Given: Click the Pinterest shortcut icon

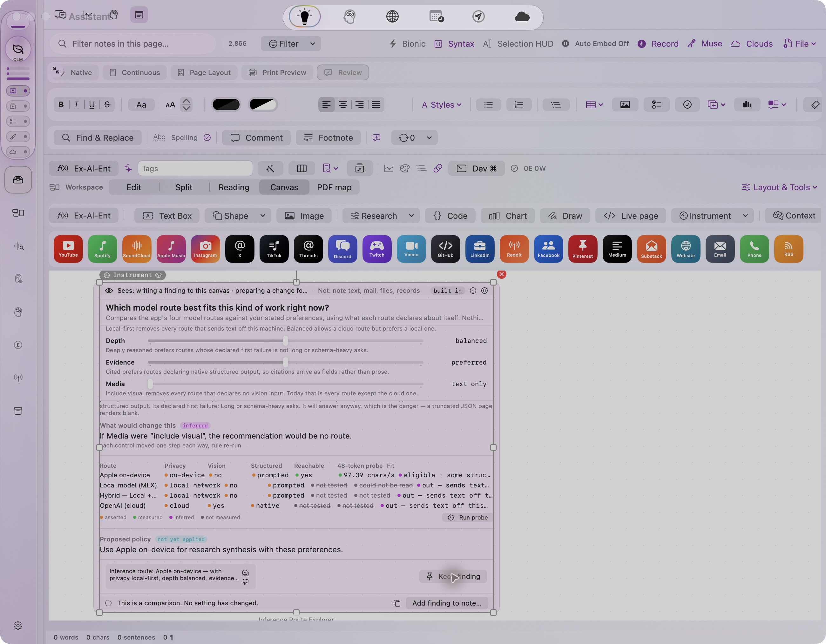Looking at the screenshot, I should click(x=582, y=249).
